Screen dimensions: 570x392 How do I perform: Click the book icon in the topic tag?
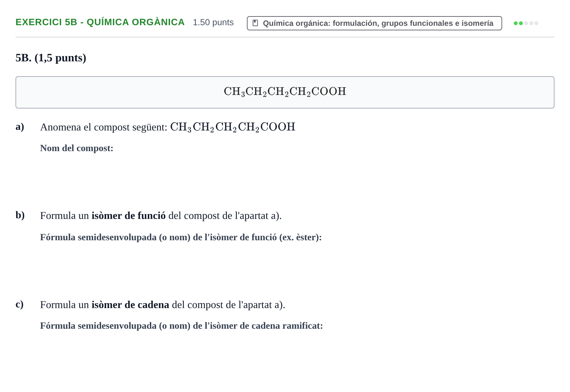click(x=255, y=23)
